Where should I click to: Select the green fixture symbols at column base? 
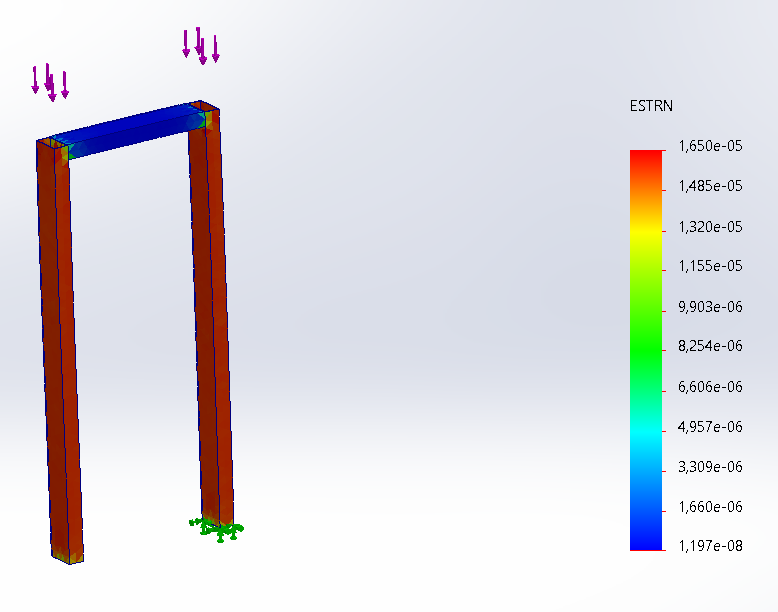coord(217,528)
